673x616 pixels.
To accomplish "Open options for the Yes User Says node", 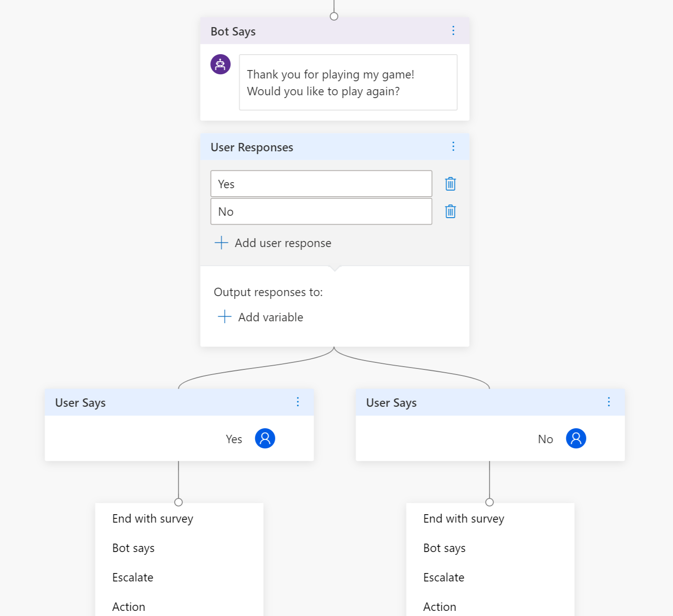I will (x=298, y=402).
